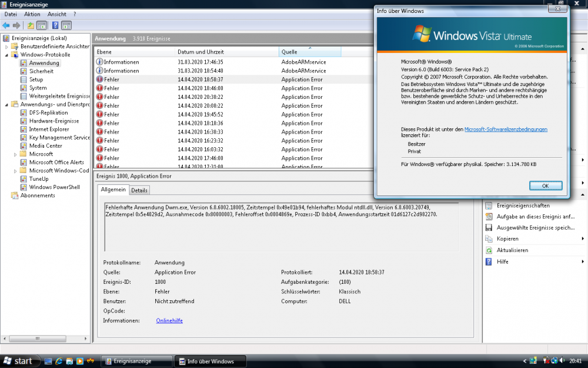Switch to the Details tab
Viewport: 588px width, 368px height.
click(x=139, y=190)
